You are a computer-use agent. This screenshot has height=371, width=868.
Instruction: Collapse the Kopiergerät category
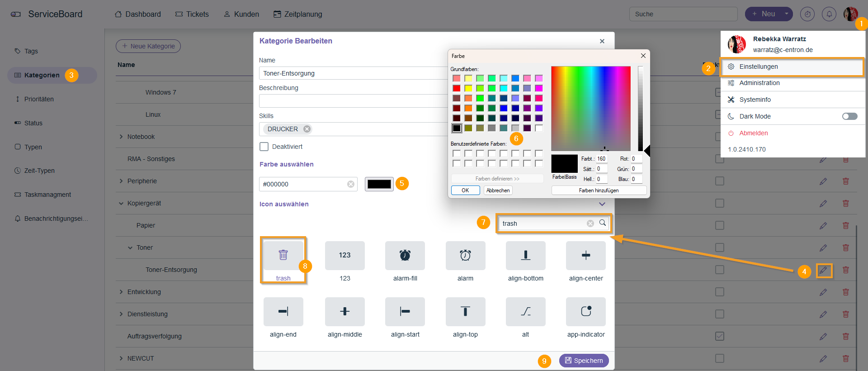click(x=121, y=204)
